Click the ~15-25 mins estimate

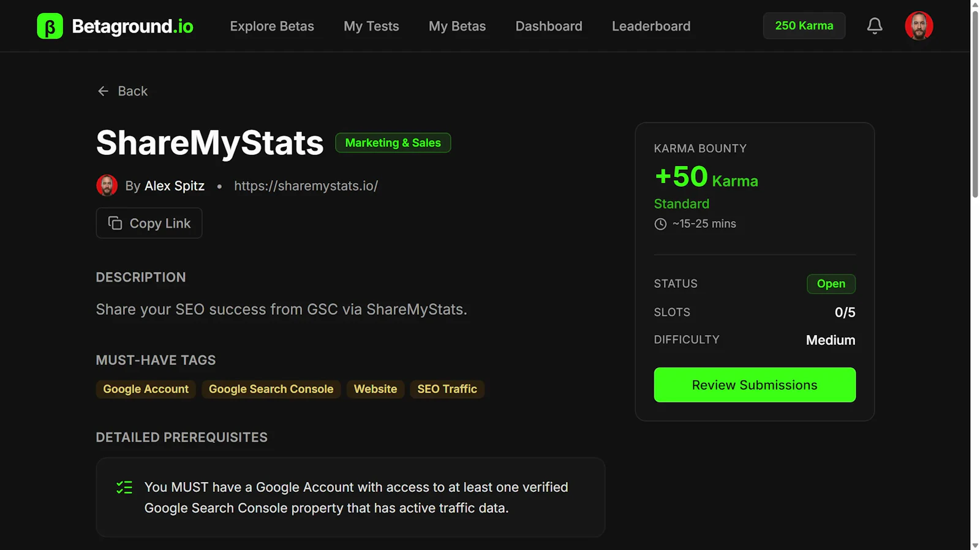704,224
